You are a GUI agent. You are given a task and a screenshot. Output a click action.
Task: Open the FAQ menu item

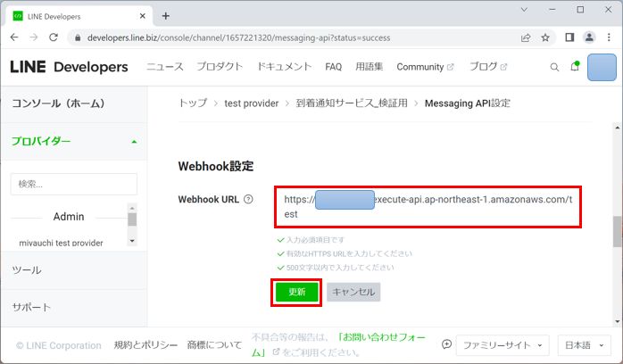coord(333,67)
